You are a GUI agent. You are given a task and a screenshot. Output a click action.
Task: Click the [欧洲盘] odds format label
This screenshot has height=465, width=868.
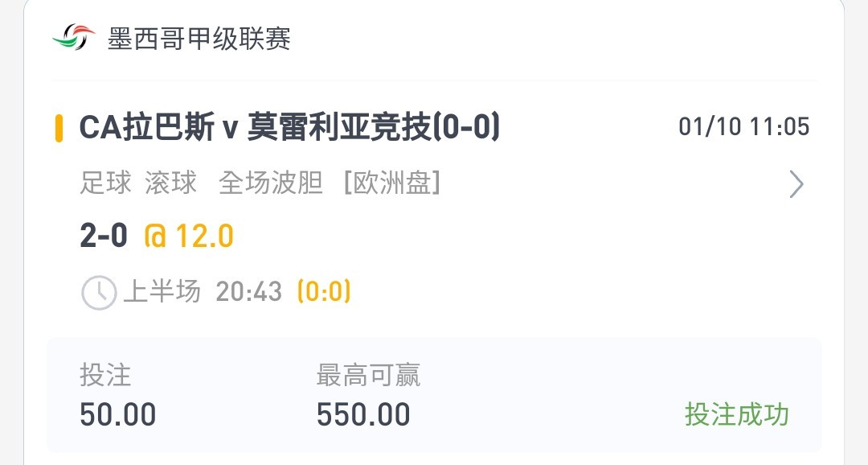click(392, 183)
